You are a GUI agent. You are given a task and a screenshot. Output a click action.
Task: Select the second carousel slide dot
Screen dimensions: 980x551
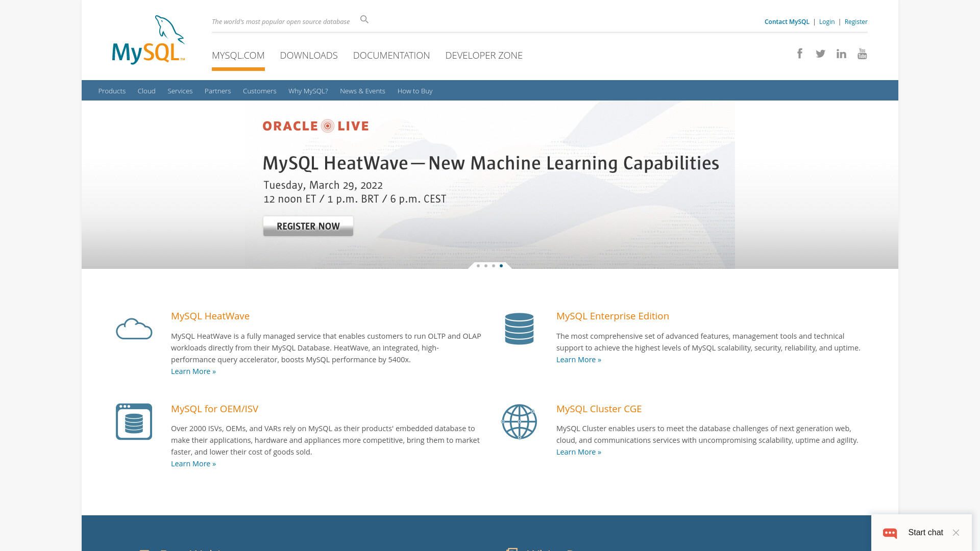point(486,266)
